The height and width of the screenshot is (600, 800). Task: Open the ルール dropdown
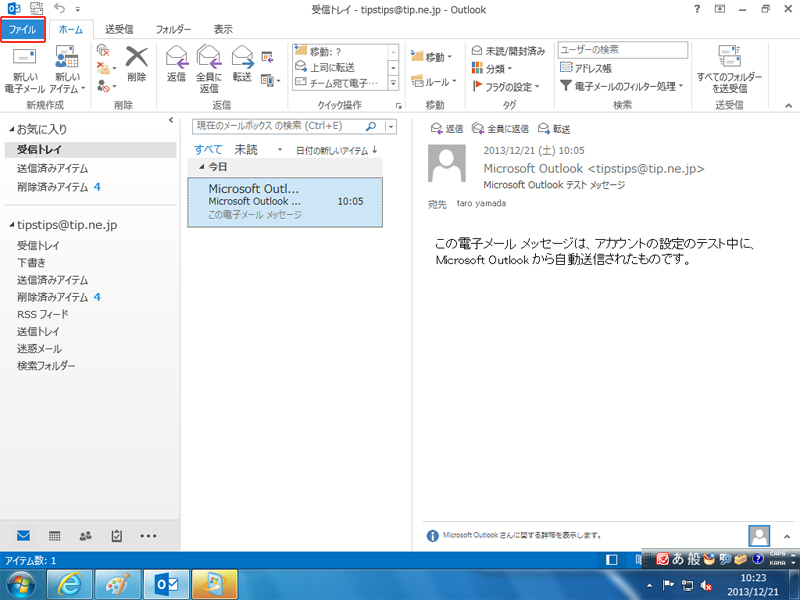coord(434,82)
